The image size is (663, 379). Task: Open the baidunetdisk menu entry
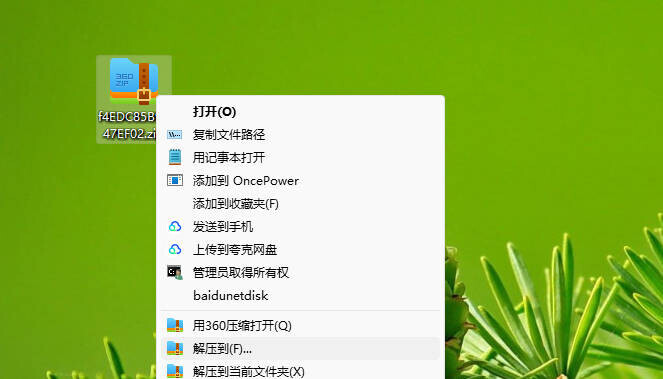[230, 296]
